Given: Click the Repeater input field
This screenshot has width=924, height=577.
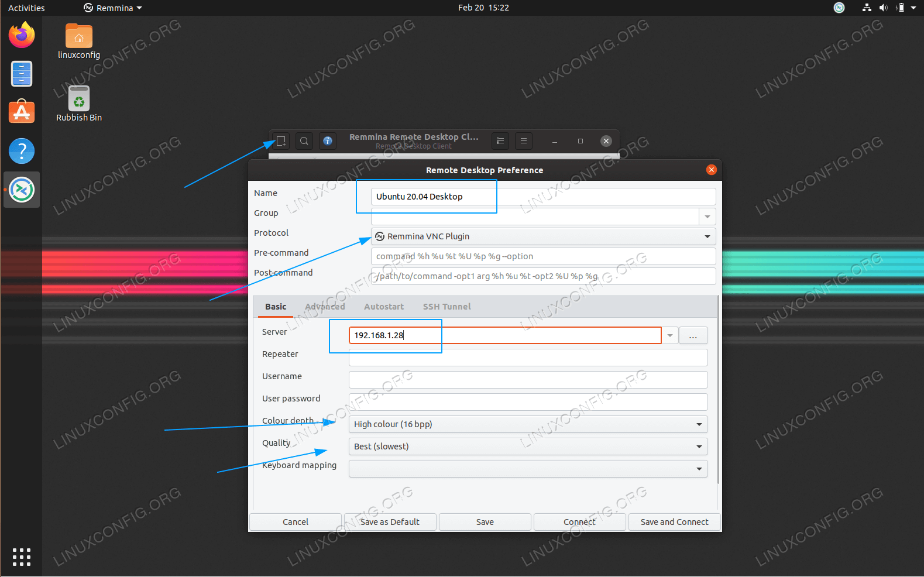Looking at the screenshot, I should [x=528, y=358].
